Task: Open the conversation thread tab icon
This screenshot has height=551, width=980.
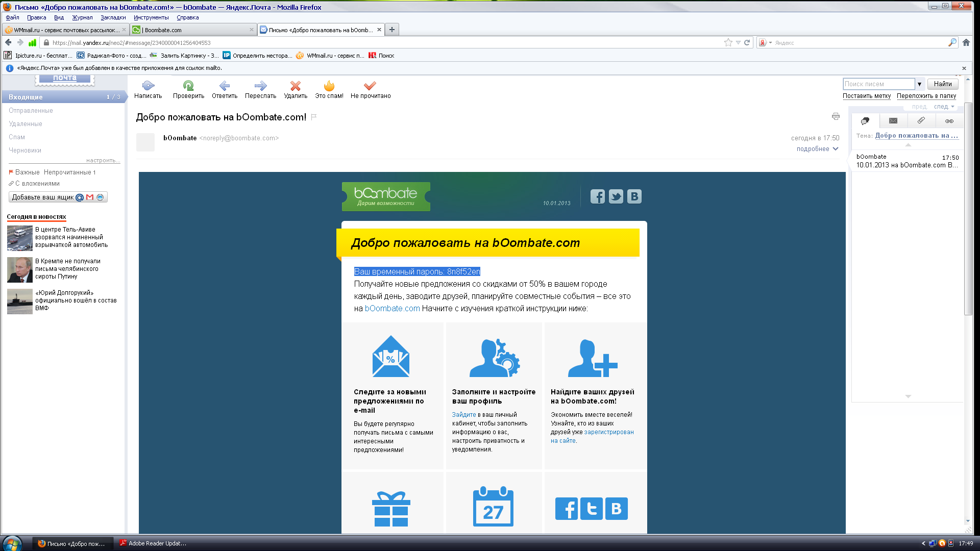Action: click(x=865, y=121)
